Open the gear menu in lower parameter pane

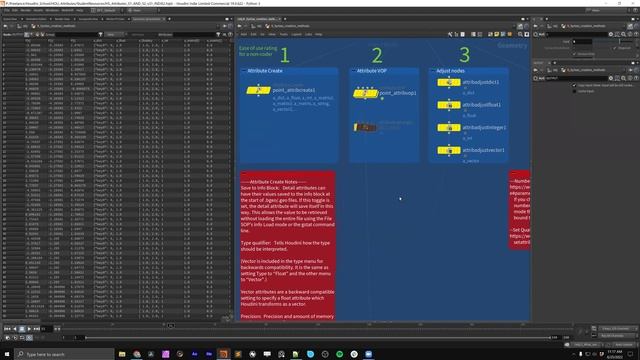pyautogui.click(x=611, y=78)
